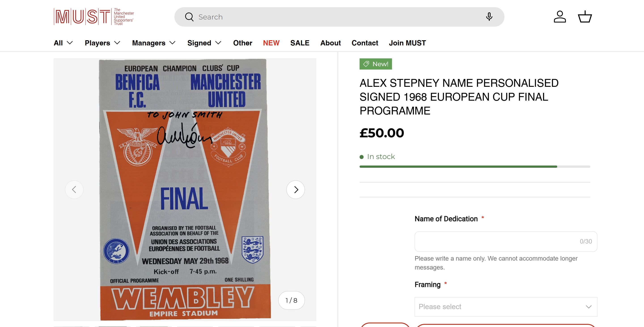
Task: Open the Contact page link
Action: click(x=365, y=43)
